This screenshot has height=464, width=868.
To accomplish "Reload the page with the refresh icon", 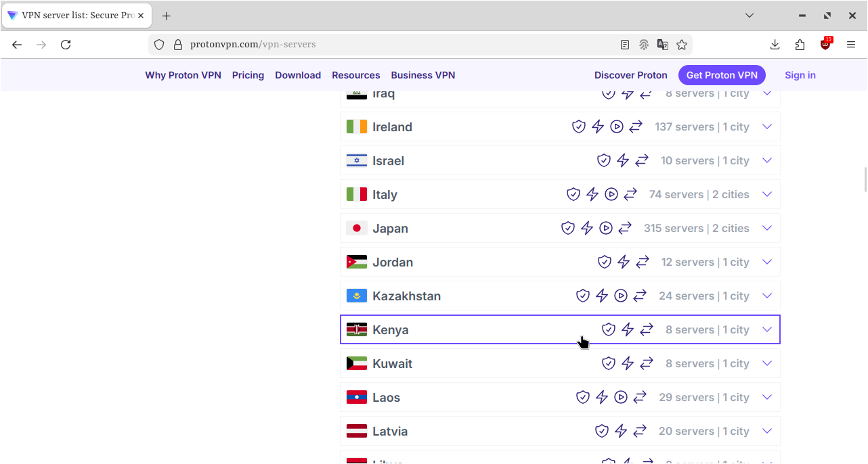I will 66,45.
